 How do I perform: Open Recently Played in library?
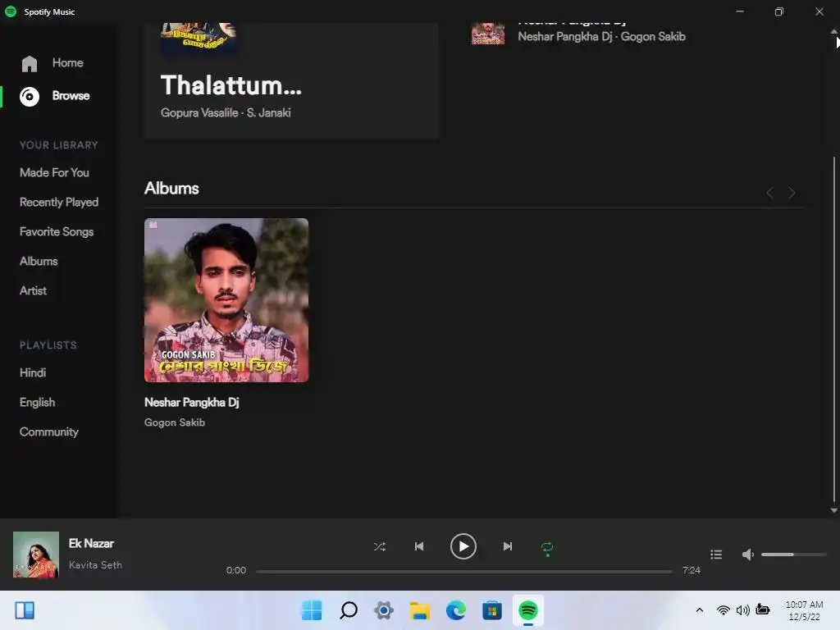[x=59, y=202]
